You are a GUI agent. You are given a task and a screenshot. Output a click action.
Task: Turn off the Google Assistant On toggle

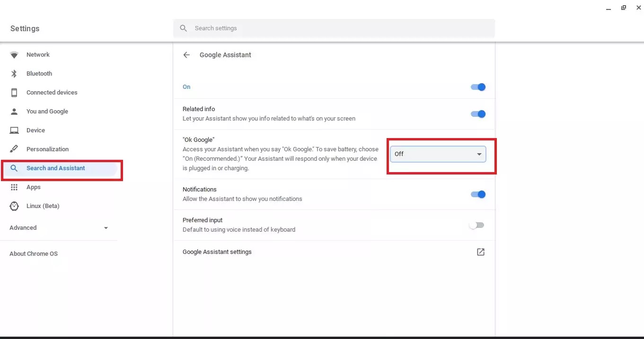point(478,87)
